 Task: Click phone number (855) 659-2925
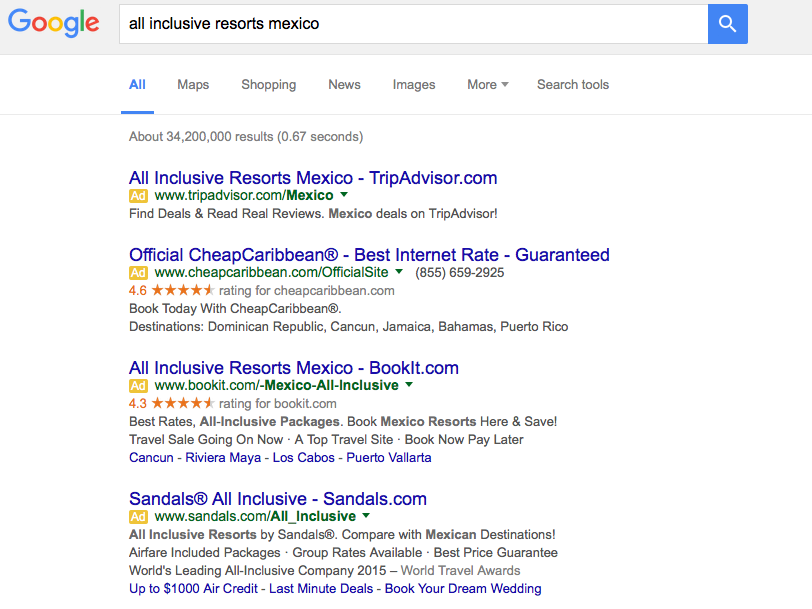[459, 273]
